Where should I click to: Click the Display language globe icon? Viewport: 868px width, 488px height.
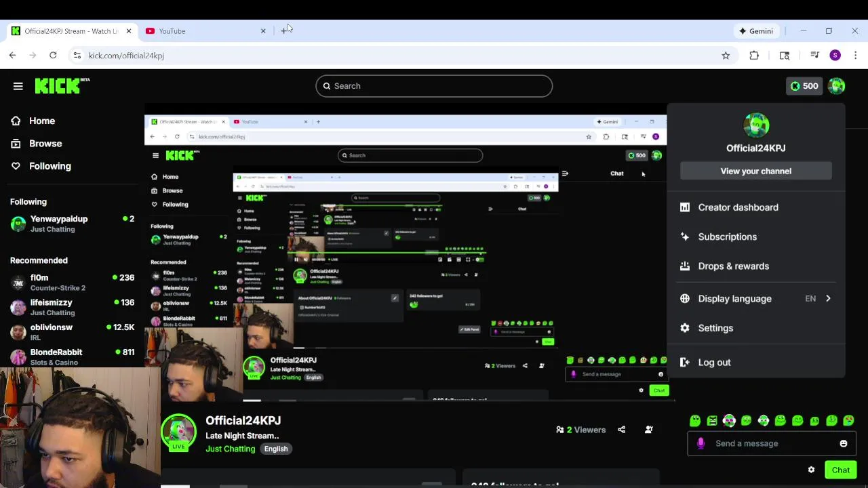coord(685,299)
